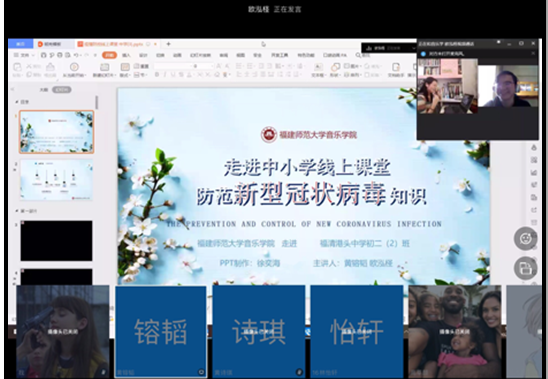Click the new slide icon
The width and height of the screenshot is (548, 379).
tap(104, 67)
